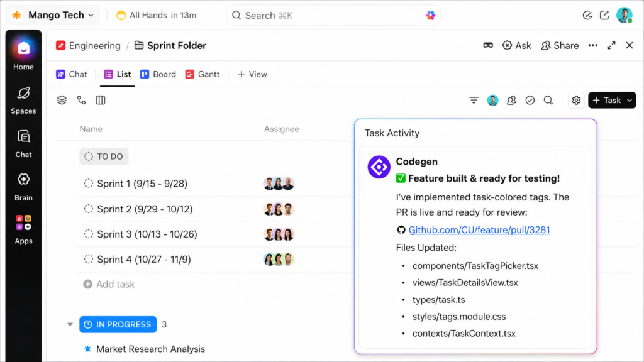Open task Sprint 4 (10/27 - 11/9)
This screenshot has width=644, height=362.
pos(144,259)
